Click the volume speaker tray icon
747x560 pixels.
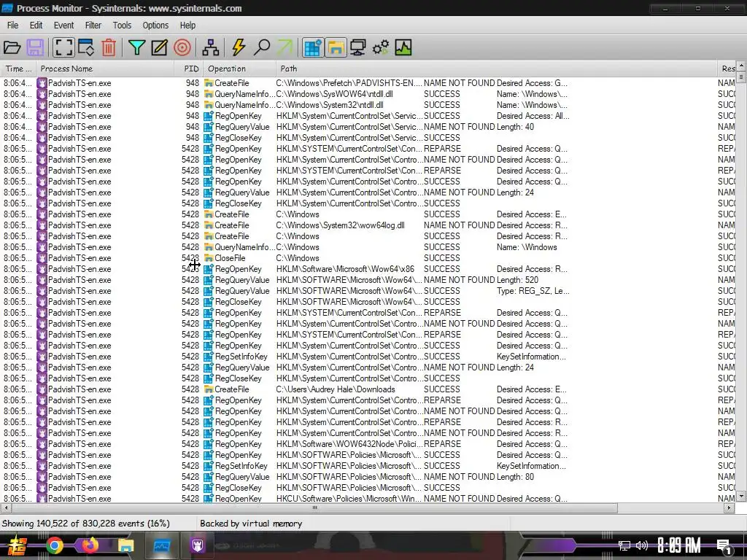point(642,545)
